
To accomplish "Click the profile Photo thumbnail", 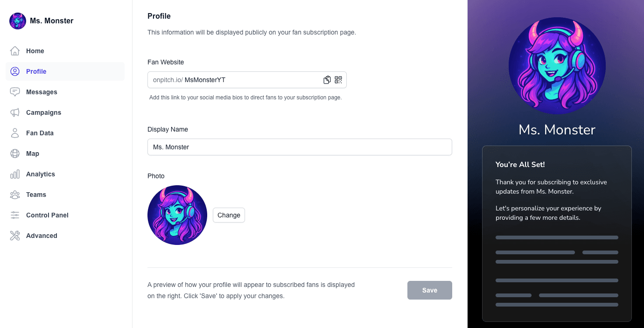I will click(x=177, y=215).
